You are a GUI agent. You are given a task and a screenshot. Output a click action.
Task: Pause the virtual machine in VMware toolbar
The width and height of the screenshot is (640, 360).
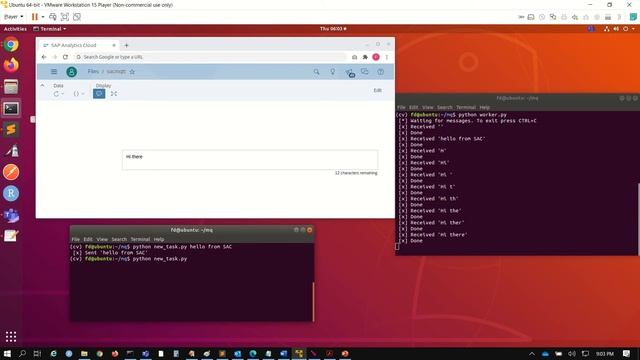[x=35, y=17]
